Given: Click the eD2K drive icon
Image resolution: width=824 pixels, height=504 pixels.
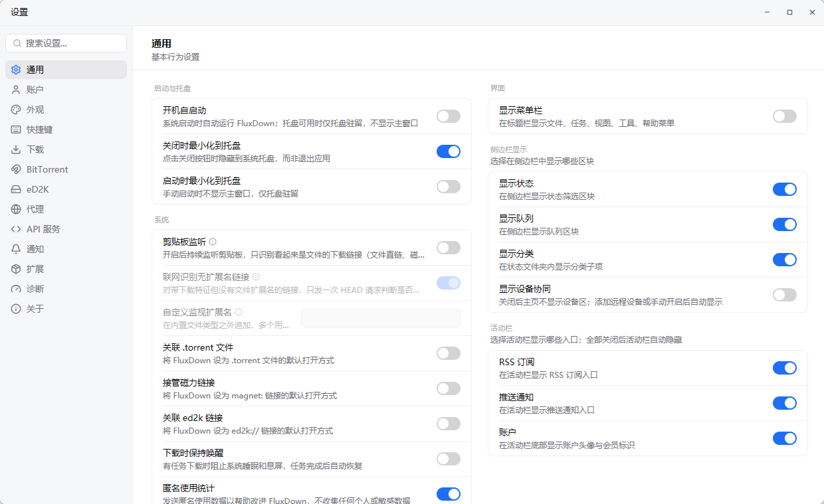Looking at the screenshot, I should click(x=16, y=189).
